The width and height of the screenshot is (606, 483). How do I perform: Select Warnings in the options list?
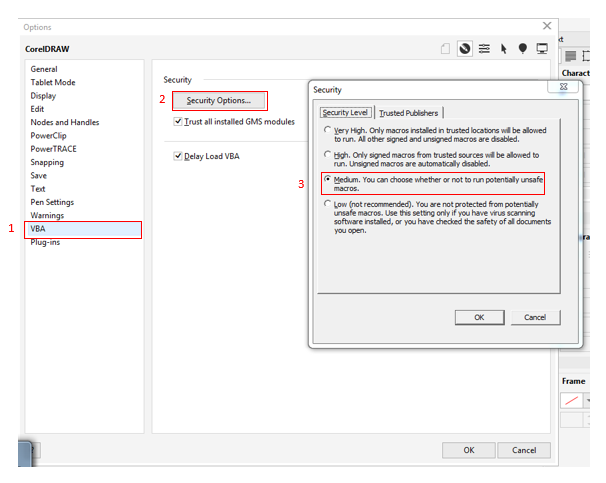[47, 215]
